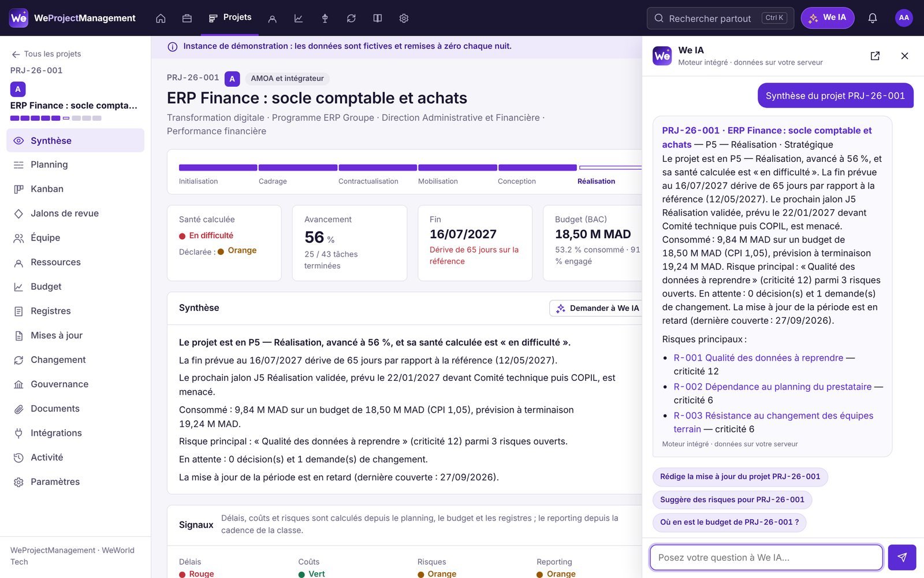Go back to Tous les projets
This screenshot has width=924, height=578.
coord(46,54)
